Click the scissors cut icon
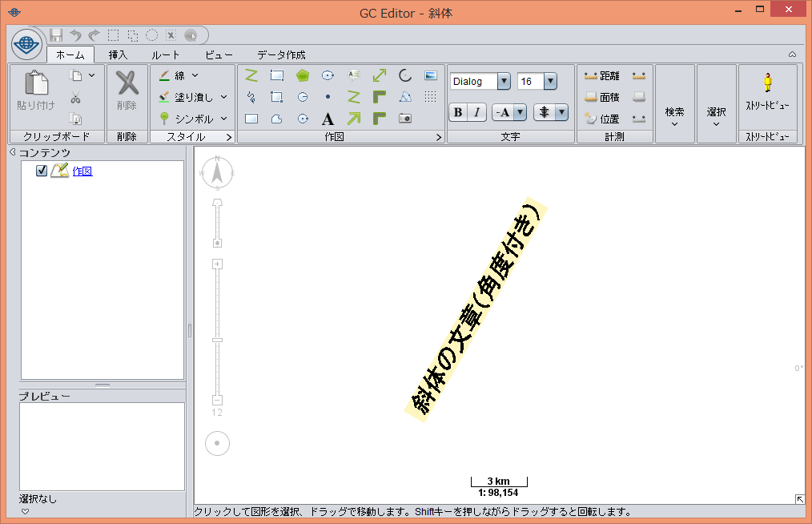812x524 pixels. (x=75, y=98)
